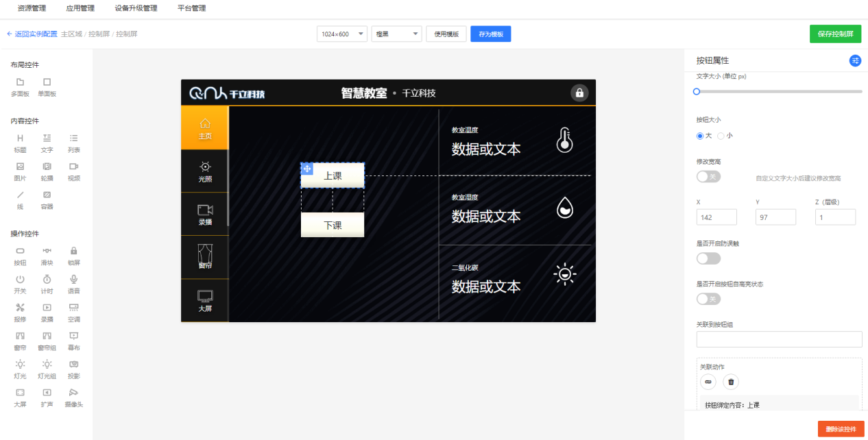Select the 小 button size radio
Image resolution: width=868 pixels, height=440 pixels.
[721, 136]
